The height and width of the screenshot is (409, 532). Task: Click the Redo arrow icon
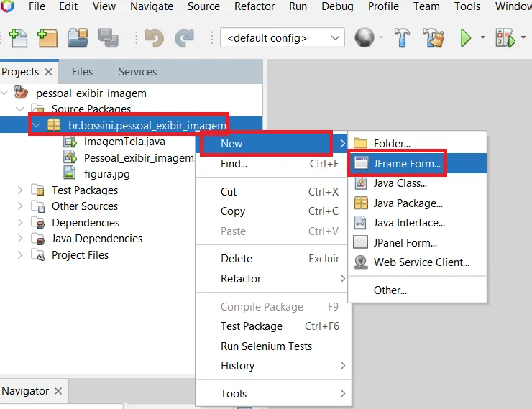(x=184, y=38)
